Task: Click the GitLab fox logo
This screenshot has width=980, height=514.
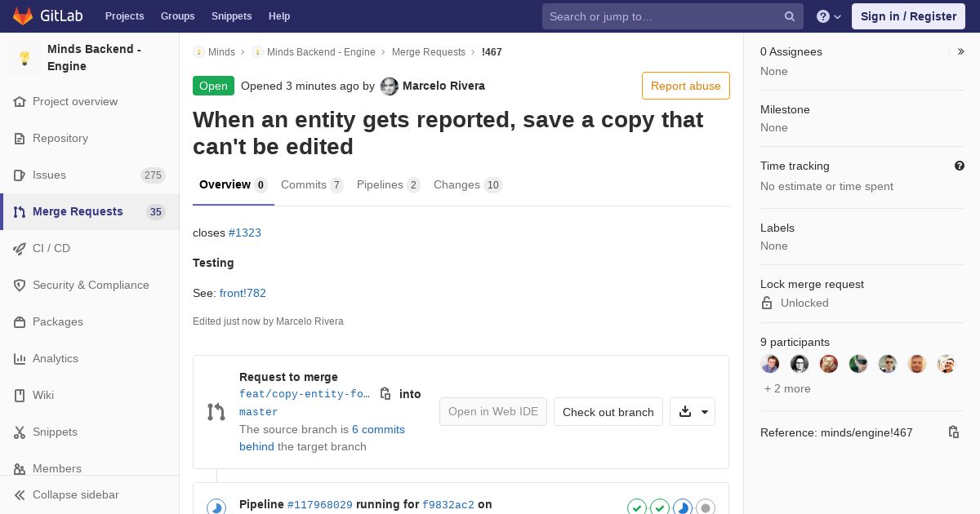Action: tap(23, 16)
